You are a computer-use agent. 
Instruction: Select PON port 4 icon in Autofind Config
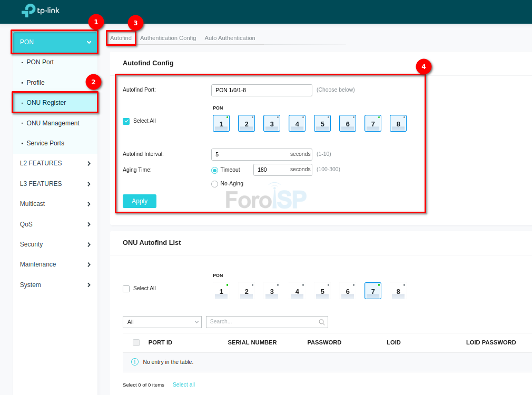tap(297, 123)
